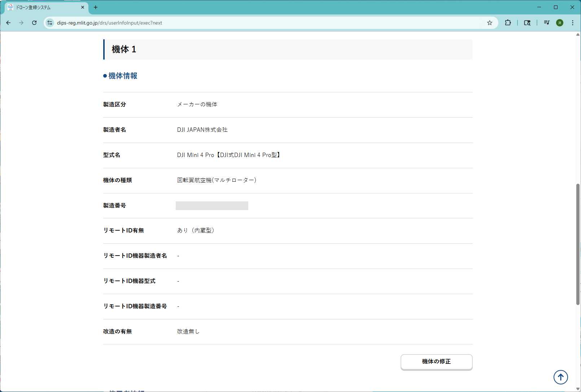The image size is (581, 392).
Task: Click the 製造者名 label
Action: pos(114,130)
